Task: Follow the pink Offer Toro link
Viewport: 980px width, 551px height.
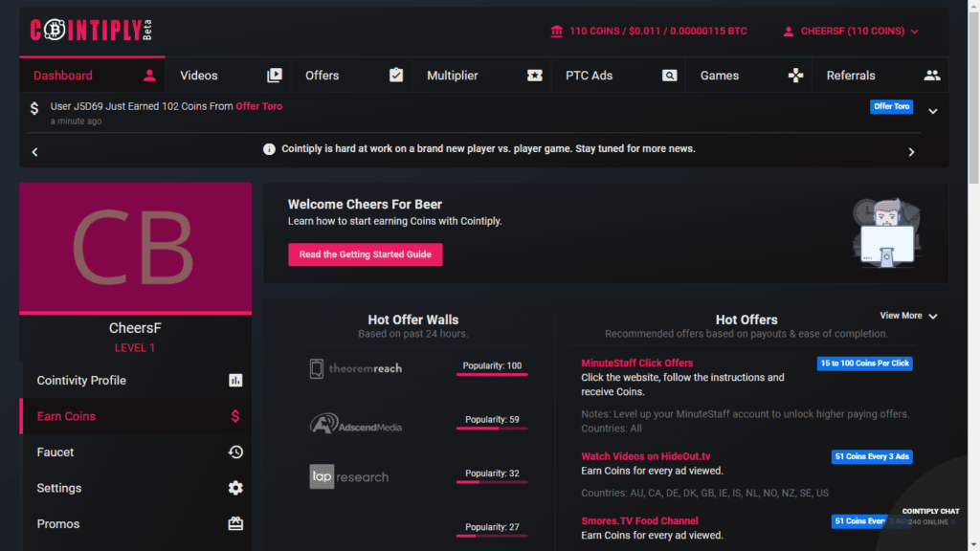Action: tap(258, 106)
